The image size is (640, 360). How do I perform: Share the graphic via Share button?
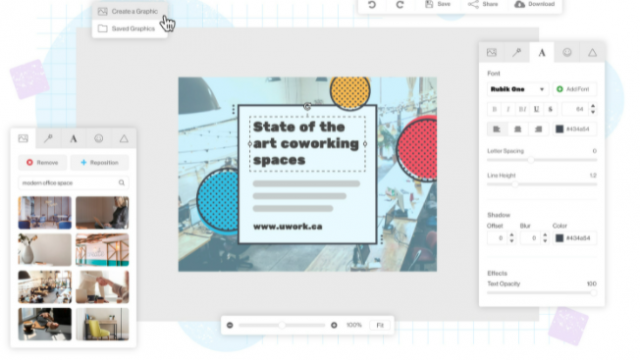click(x=483, y=4)
